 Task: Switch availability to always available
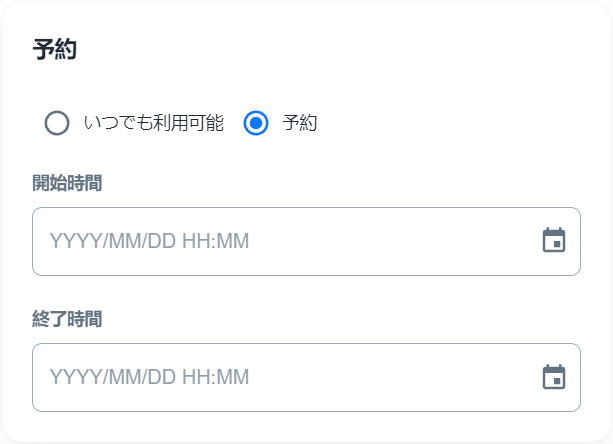(57, 123)
